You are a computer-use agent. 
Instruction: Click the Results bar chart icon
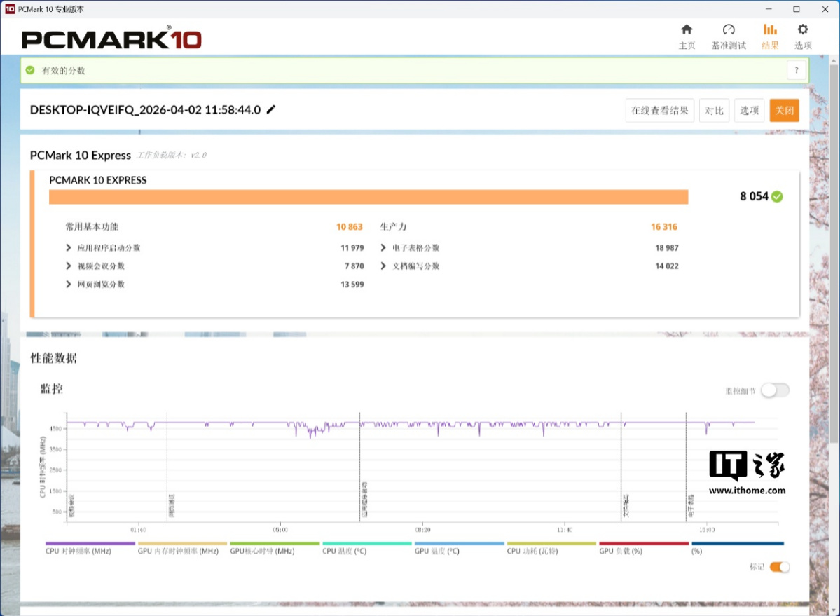[770, 29]
